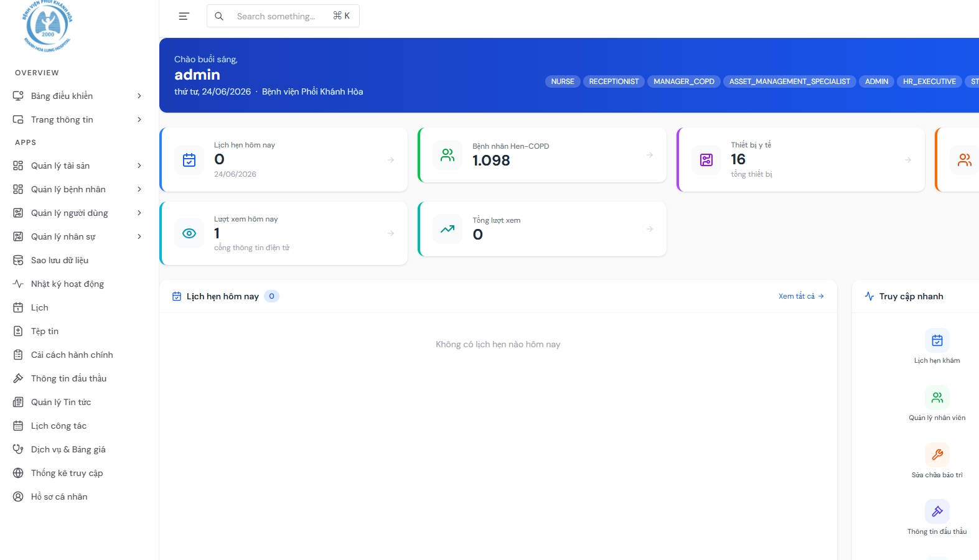Click the trending icon on Tổng lượt xem card

point(447,229)
